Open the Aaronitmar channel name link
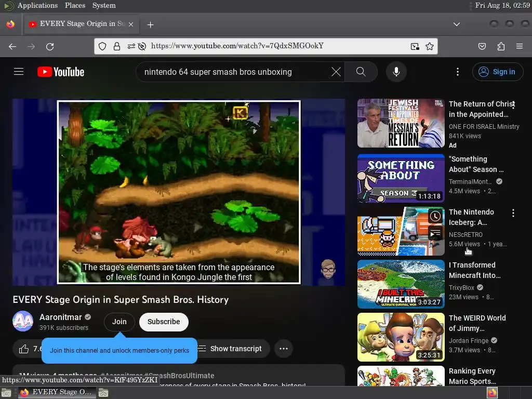 [x=61, y=317]
